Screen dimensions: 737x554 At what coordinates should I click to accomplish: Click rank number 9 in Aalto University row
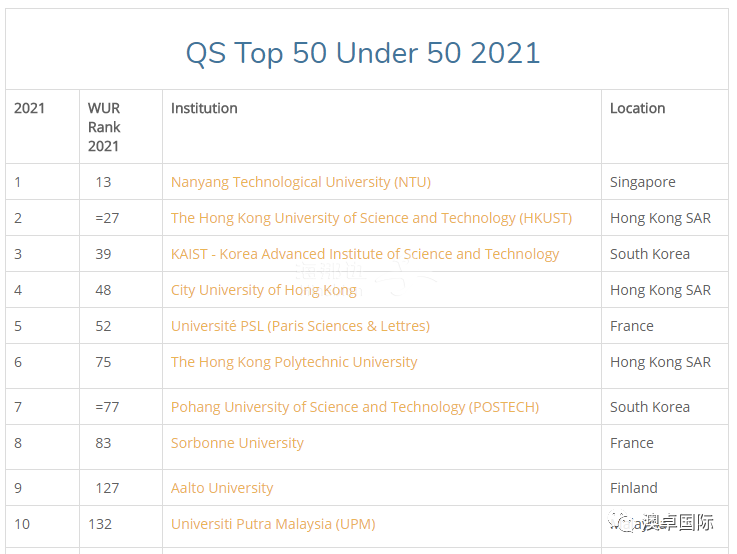(18, 488)
